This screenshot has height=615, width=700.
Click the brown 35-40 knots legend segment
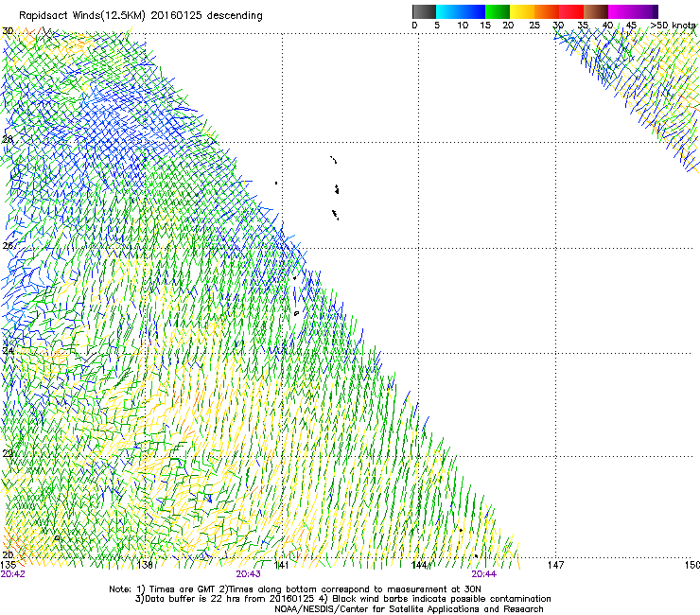pyautogui.click(x=596, y=11)
